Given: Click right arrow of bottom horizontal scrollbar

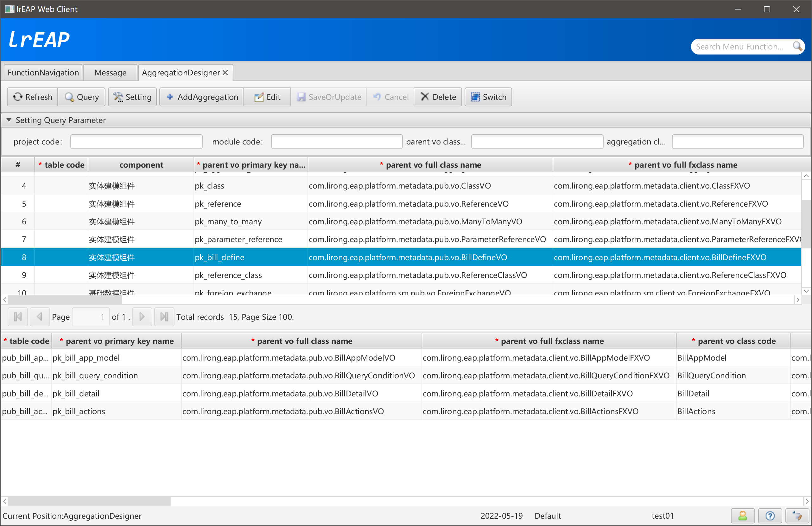Looking at the screenshot, I should [807, 501].
